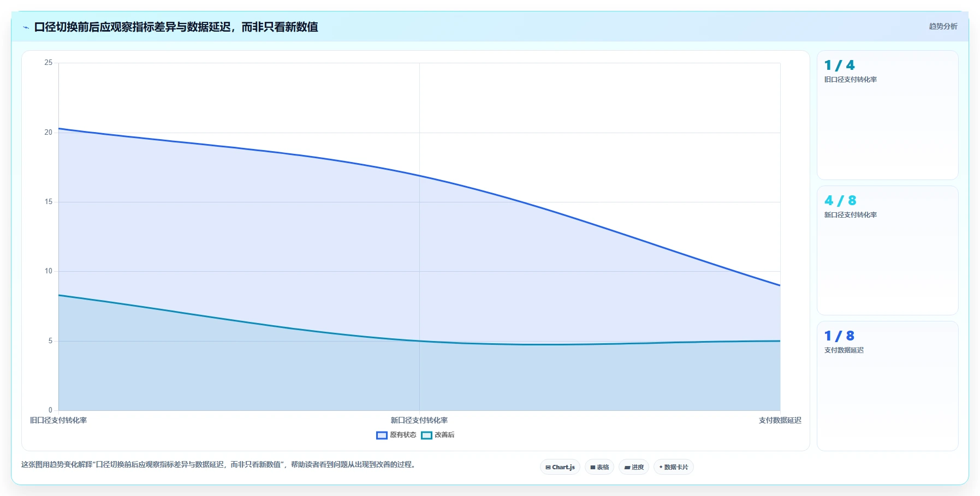The image size is (980, 496).
Task: Select the Chart.js tag
Action: pos(560,467)
